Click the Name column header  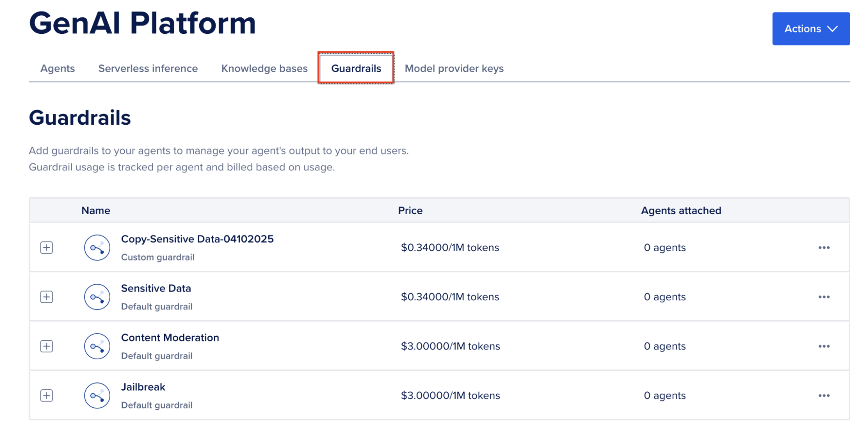(96, 210)
